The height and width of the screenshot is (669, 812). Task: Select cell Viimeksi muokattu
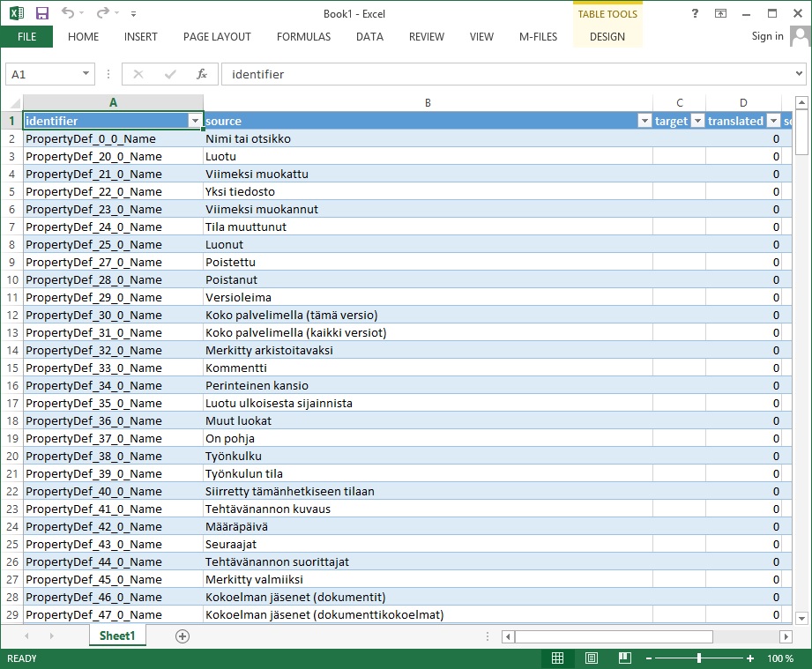click(x=428, y=174)
